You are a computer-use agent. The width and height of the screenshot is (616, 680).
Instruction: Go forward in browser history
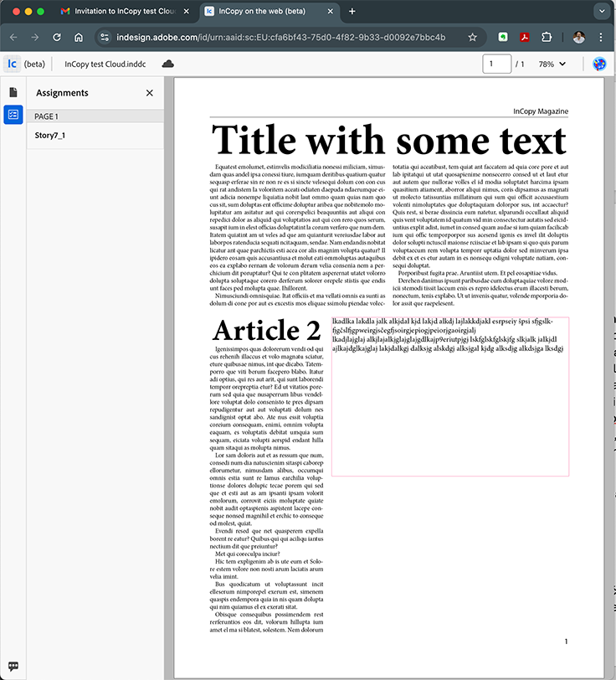(35, 38)
